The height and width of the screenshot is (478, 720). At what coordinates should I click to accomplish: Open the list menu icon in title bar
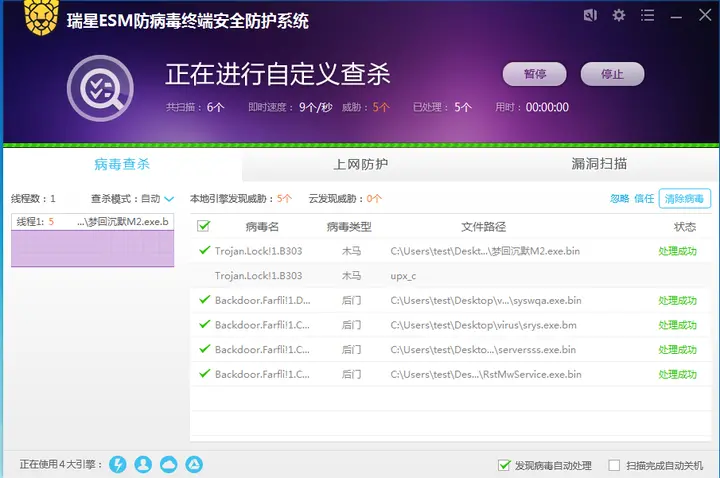pos(647,15)
